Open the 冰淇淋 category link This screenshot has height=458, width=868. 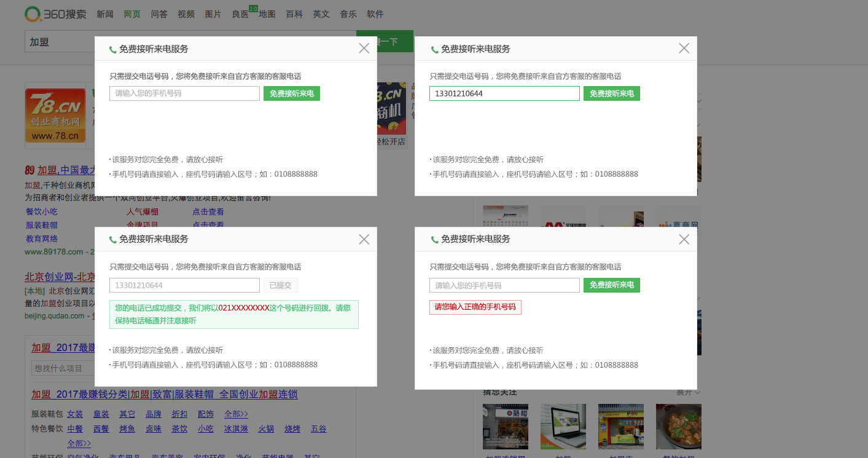(x=236, y=428)
